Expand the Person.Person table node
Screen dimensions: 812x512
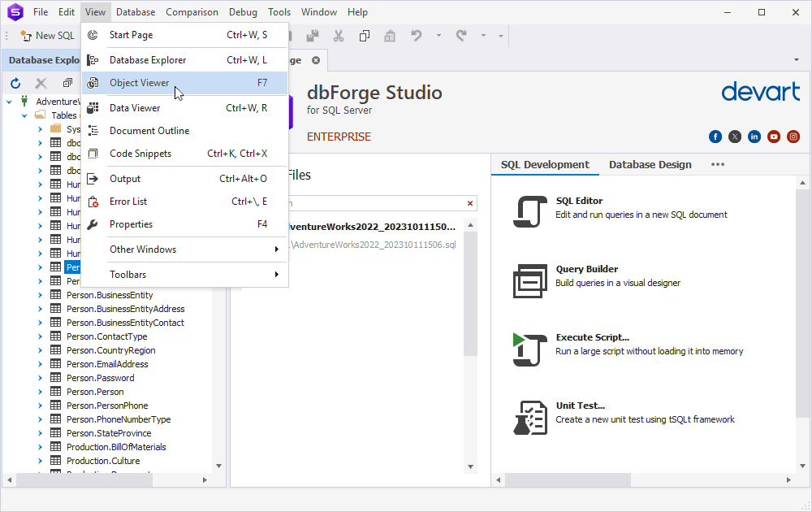pos(40,392)
